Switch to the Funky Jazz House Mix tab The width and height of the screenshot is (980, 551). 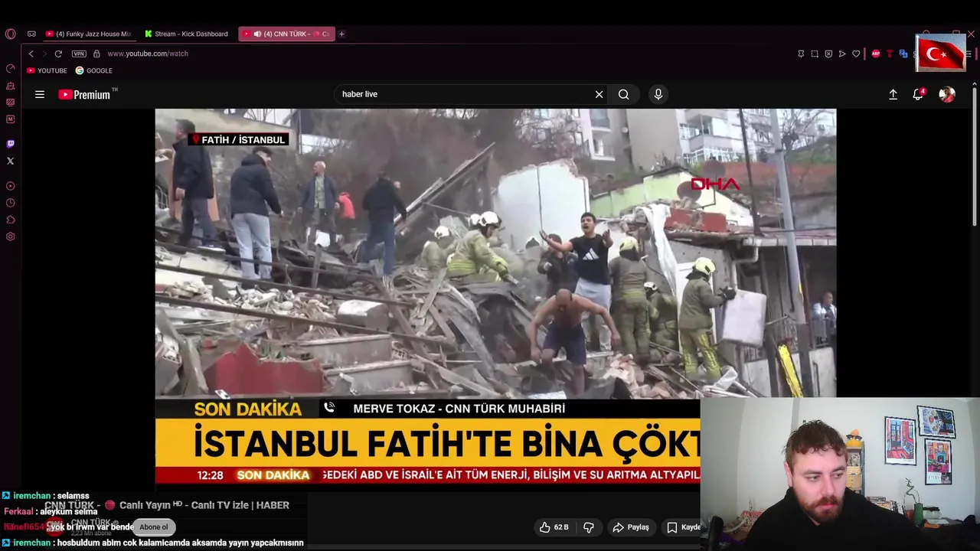(88, 34)
